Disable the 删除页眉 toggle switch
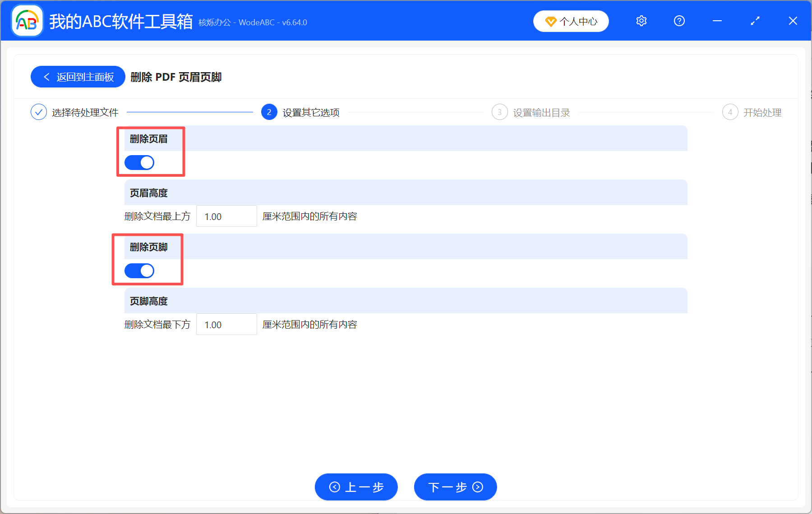This screenshot has width=812, height=514. tap(139, 162)
